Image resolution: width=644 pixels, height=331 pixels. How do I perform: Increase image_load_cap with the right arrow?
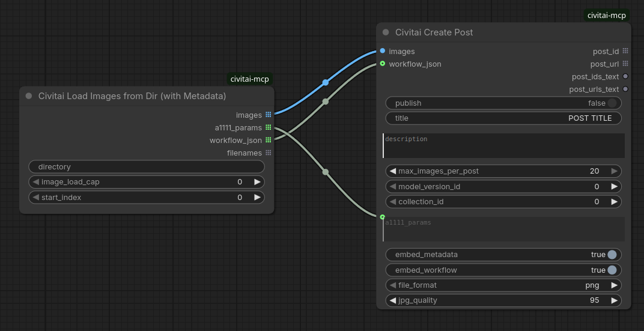coord(258,182)
